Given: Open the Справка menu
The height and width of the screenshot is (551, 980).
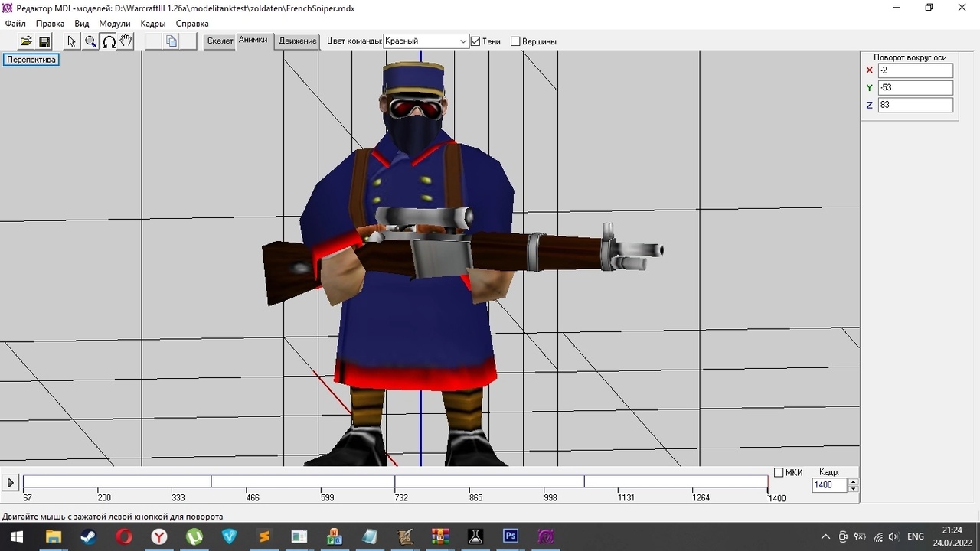Looking at the screenshot, I should tap(192, 24).
